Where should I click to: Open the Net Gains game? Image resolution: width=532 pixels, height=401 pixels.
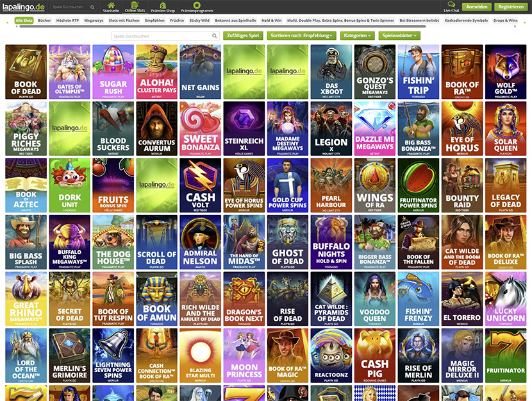click(x=201, y=72)
